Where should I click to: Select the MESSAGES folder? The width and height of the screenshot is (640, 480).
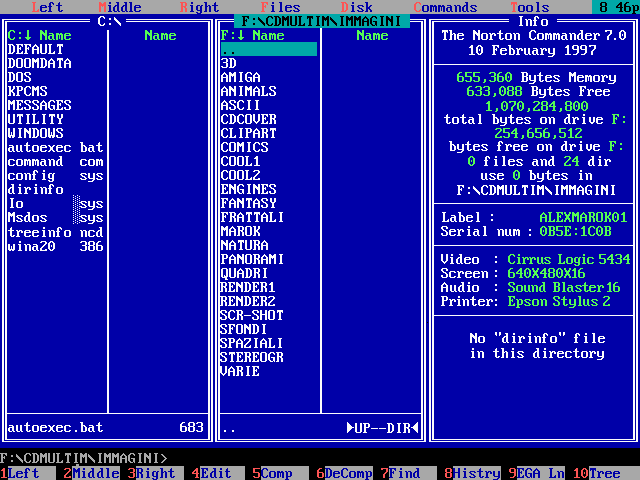(40, 105)
